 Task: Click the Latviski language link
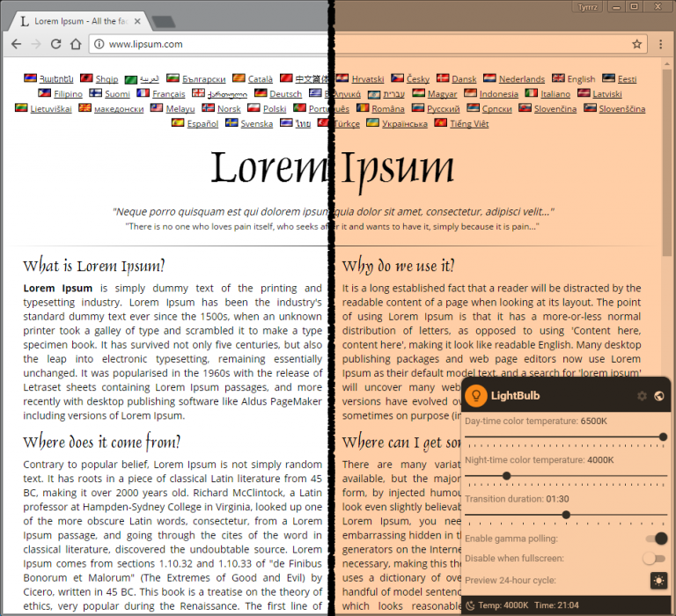[607, 94]
